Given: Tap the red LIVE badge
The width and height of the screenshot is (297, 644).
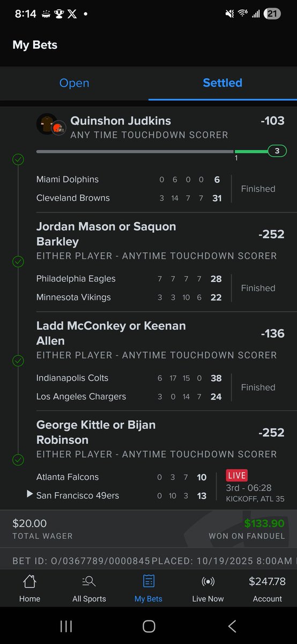Looking at the screenshot, I should click(x=237, y=476).
